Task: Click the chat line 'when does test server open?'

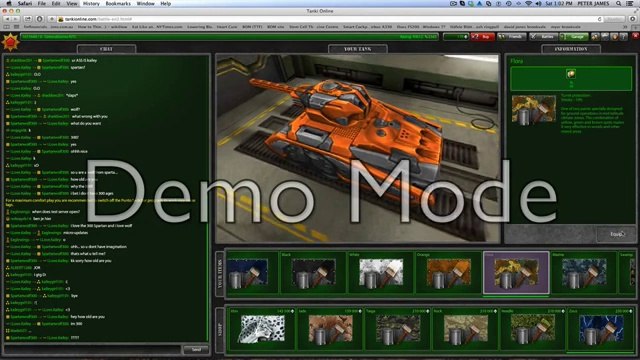Action: [56, 212]
